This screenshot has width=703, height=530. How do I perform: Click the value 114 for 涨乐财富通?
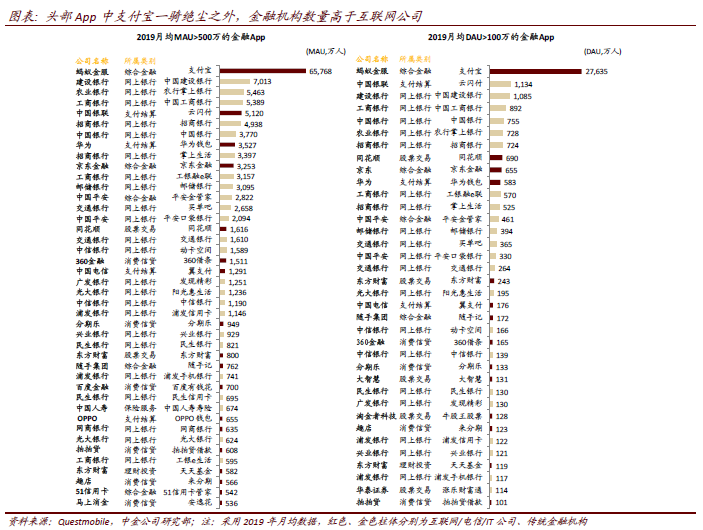coord(501,491)
